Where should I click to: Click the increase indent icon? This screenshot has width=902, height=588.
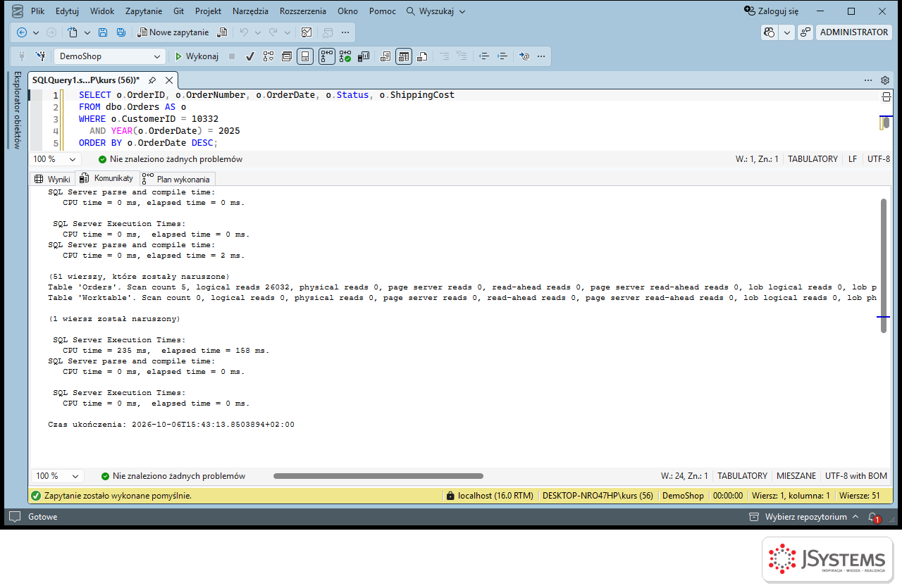[502, 56]
